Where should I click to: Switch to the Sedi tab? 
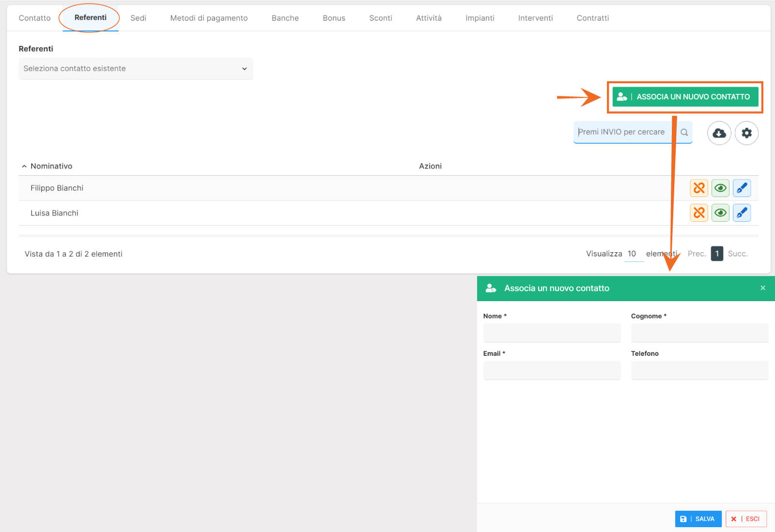point(138,18)
